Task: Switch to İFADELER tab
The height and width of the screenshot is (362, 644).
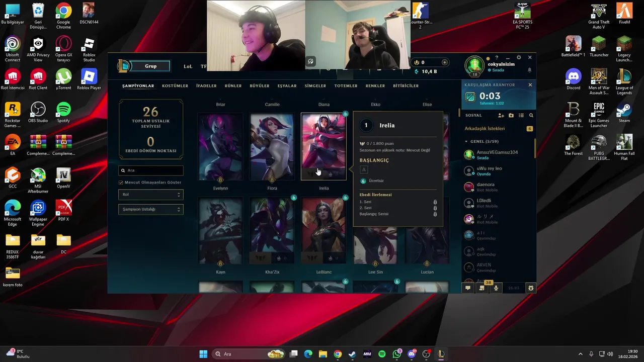Action: 206,86
